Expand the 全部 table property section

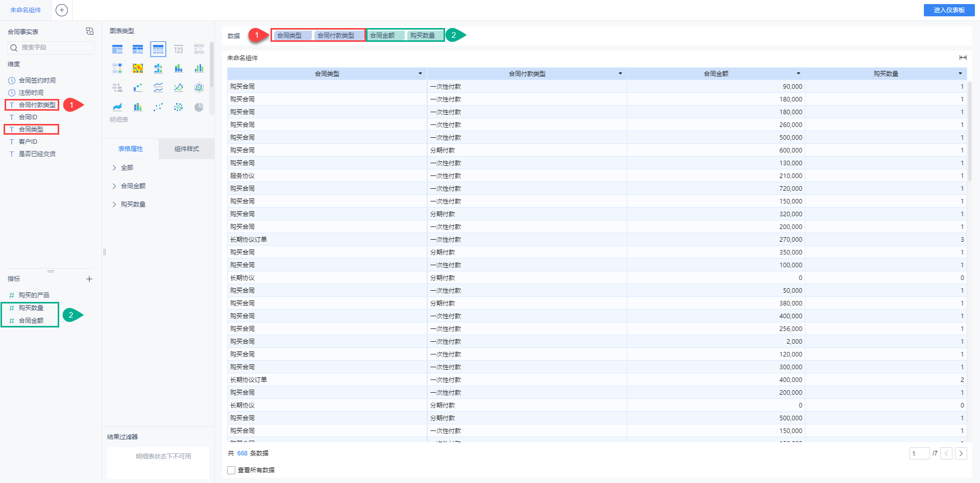tap(114, 168)
